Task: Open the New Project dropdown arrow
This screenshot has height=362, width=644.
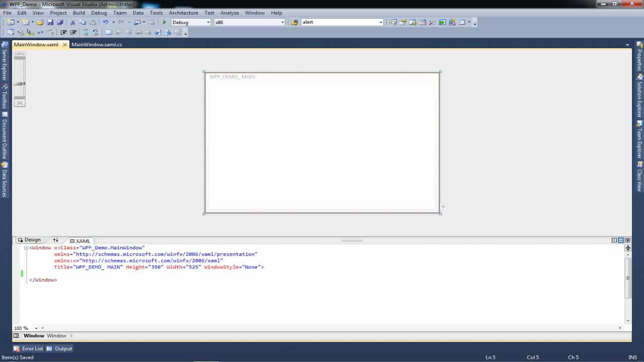Action: [x=18, y=22]
